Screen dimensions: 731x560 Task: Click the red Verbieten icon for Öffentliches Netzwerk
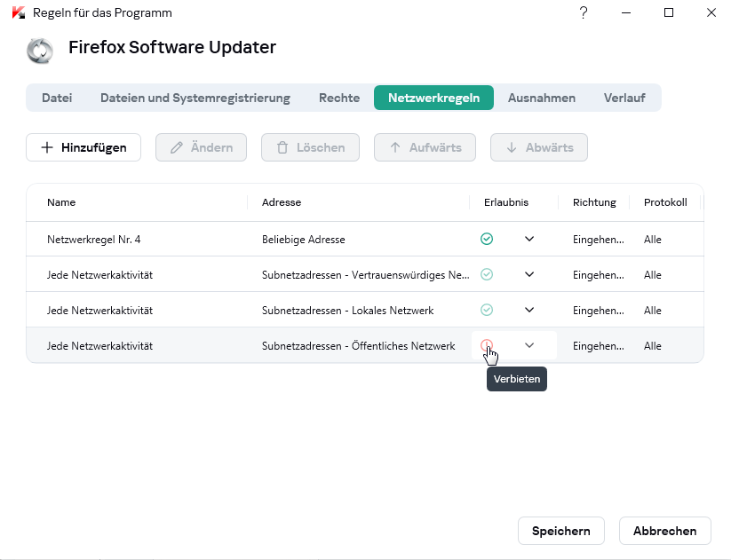tap(486, 345)
